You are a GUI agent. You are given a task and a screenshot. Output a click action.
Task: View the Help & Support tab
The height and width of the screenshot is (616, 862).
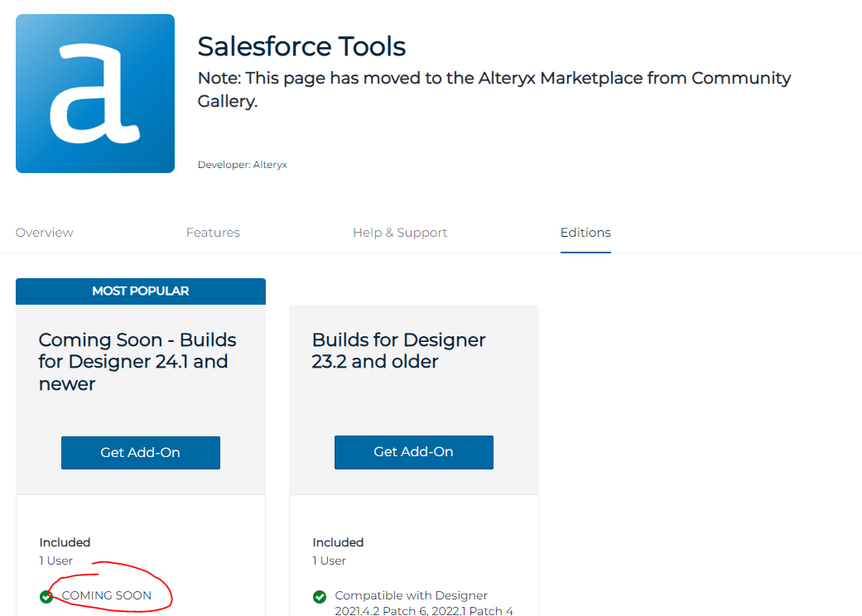400,233
